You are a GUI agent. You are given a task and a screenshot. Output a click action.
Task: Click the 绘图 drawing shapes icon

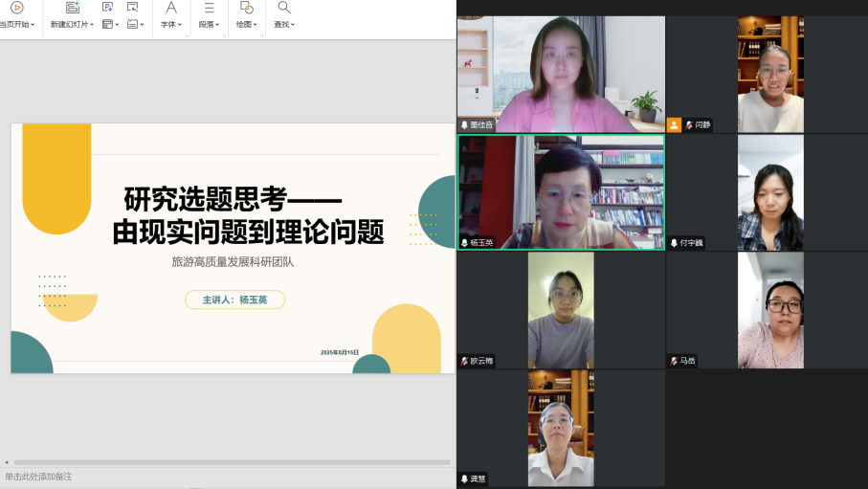pos(246,8)
